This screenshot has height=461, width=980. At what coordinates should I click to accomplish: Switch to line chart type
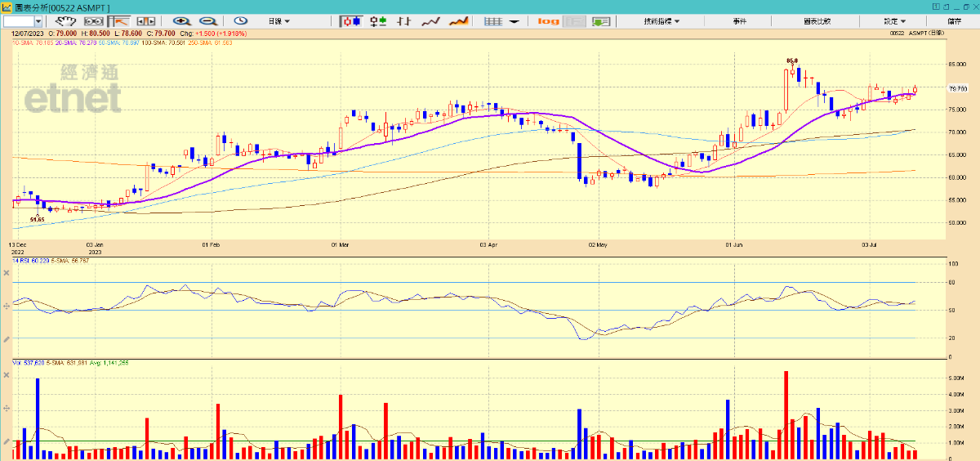click(431, 20)
